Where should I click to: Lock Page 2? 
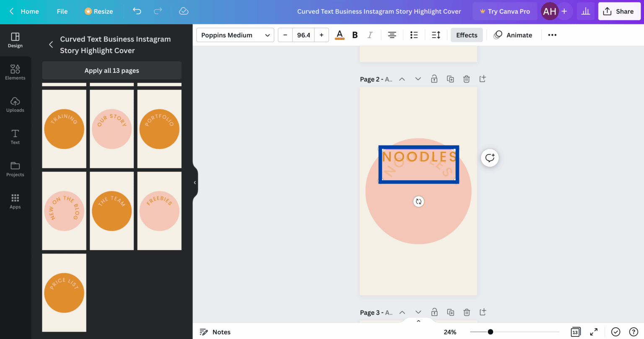click(x=434, y=79)
